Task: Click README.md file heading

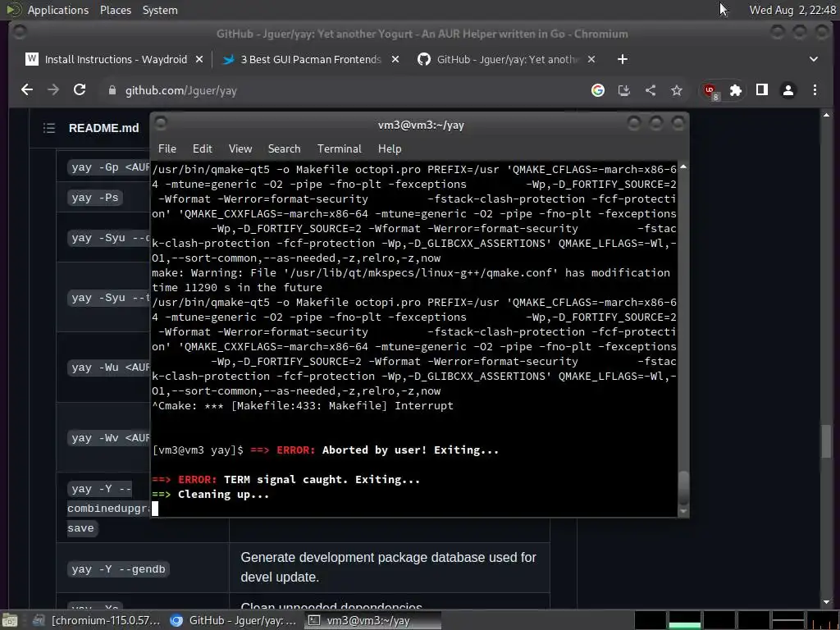Action: click(x=104, y=128)
